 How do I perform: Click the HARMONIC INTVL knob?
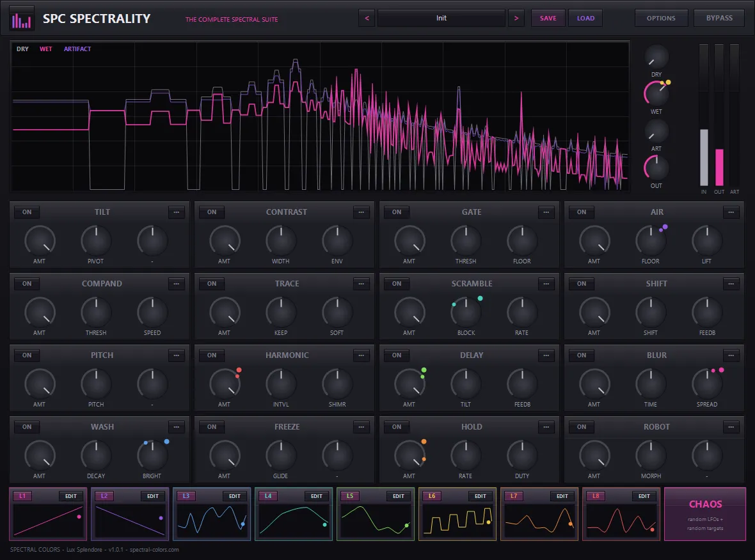click(x=281, y=384)
